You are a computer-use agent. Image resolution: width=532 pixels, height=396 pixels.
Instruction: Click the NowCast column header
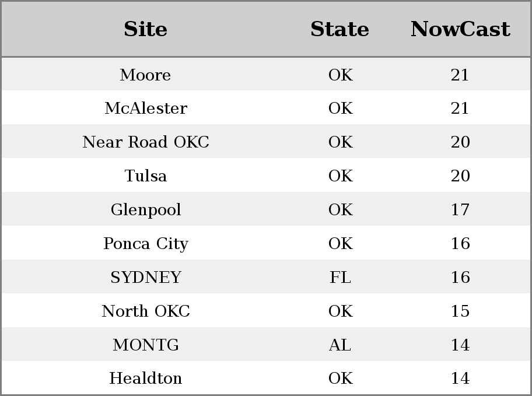point(460,29)
